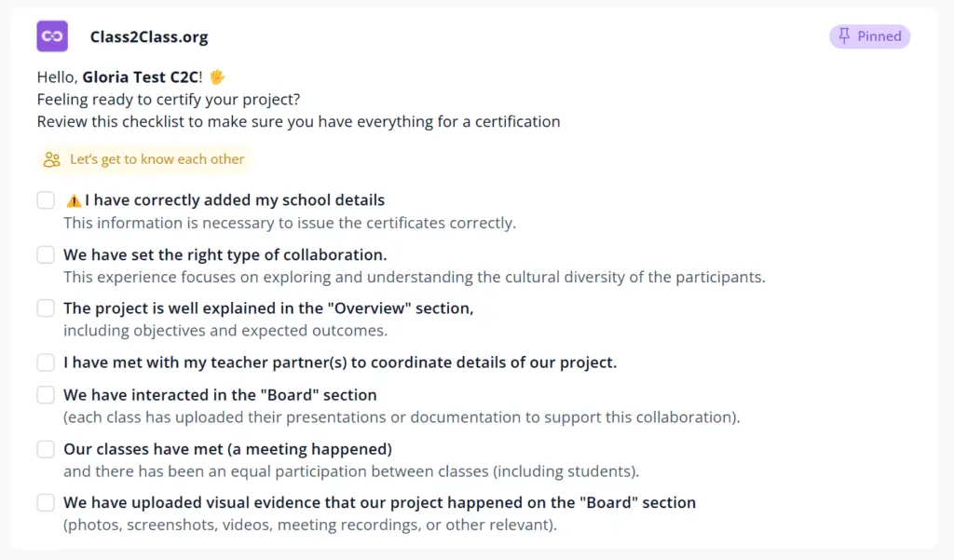Check 'Our classes have met' box
This screenshot has width=954, height=560.
pos(46,449)
